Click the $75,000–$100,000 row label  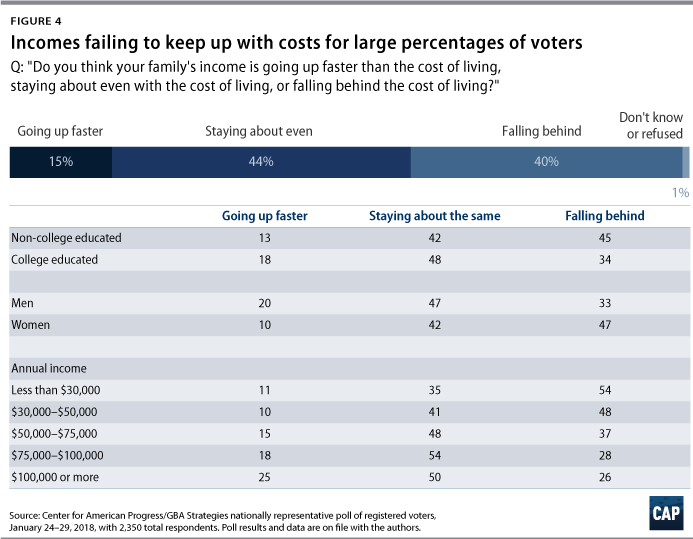click(x=57, y=455)
